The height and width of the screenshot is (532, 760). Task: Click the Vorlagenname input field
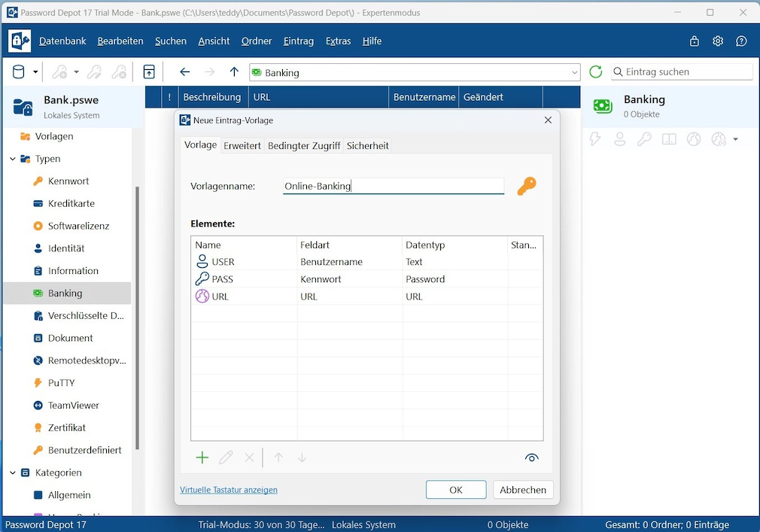[x=393, y=186]
